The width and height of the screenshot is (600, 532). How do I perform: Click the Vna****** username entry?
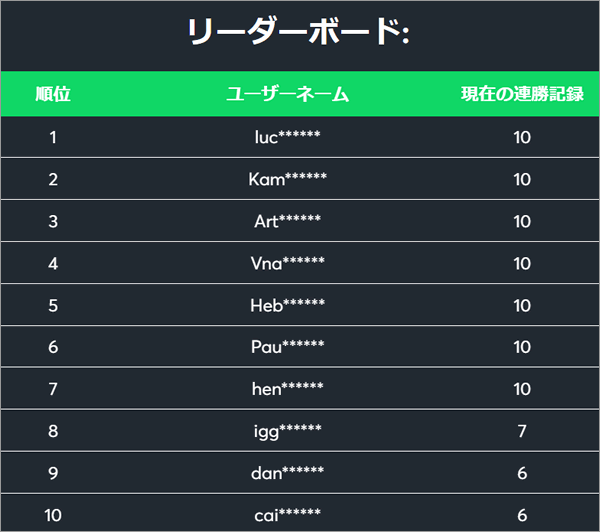287,263
